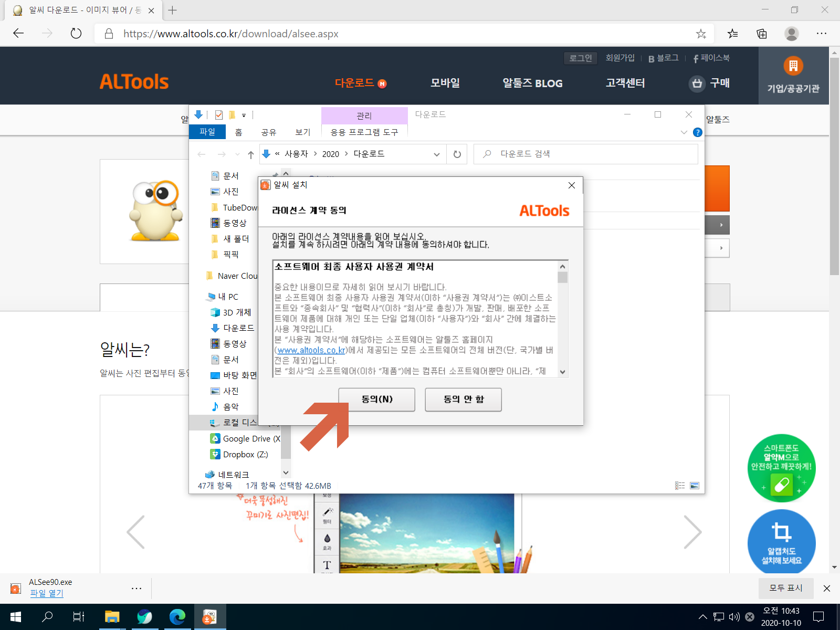Image resolution: width=840 pixels, height=630 pixels.
Task: Refresh the 다운로드 folder view
Action: click(x=457, y=154)
